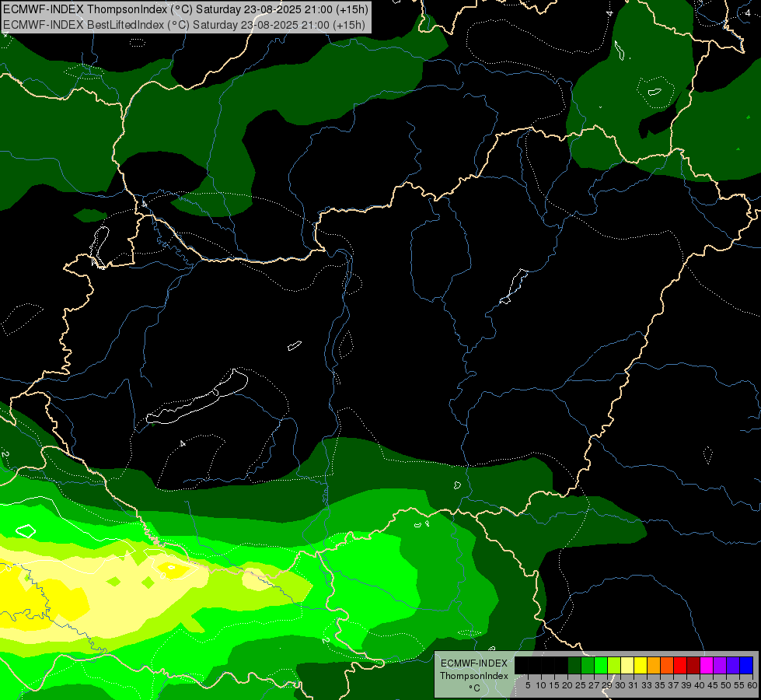Select the medium green 25–27 legend swatch
Viewport: 761px width, 700px height.
(x=588, y=665)
